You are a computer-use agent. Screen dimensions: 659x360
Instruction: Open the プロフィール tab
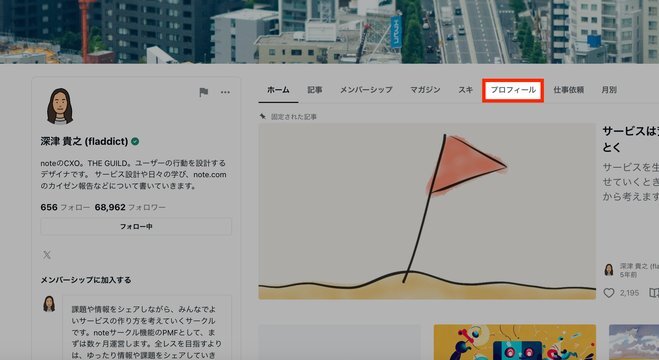pyautogui.click(x=513, y=90)
